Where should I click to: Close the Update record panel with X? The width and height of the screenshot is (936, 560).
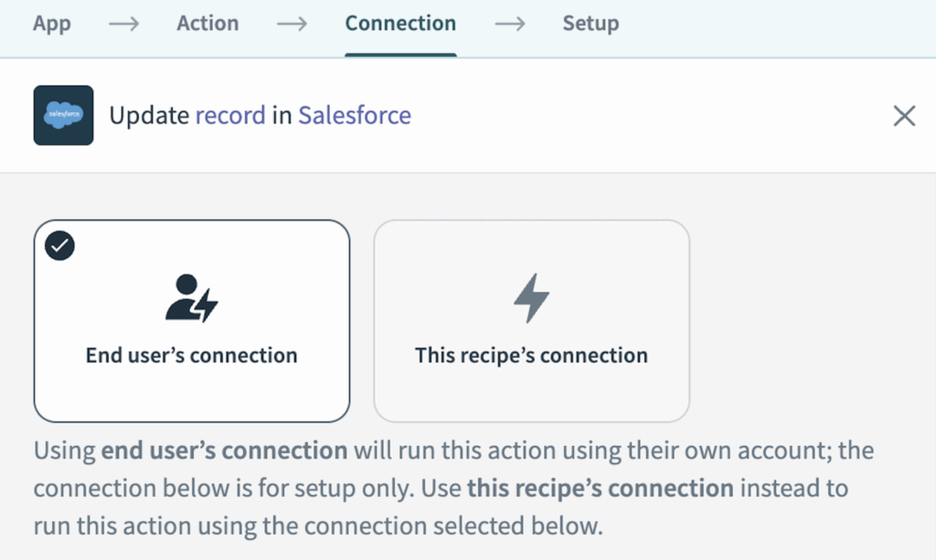click(903, 116)
